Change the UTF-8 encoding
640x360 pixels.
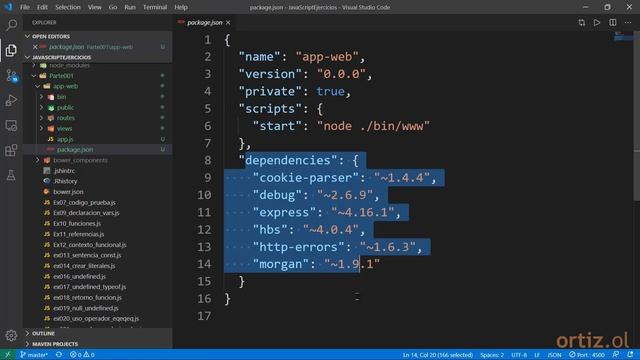(x=519, y=355)
